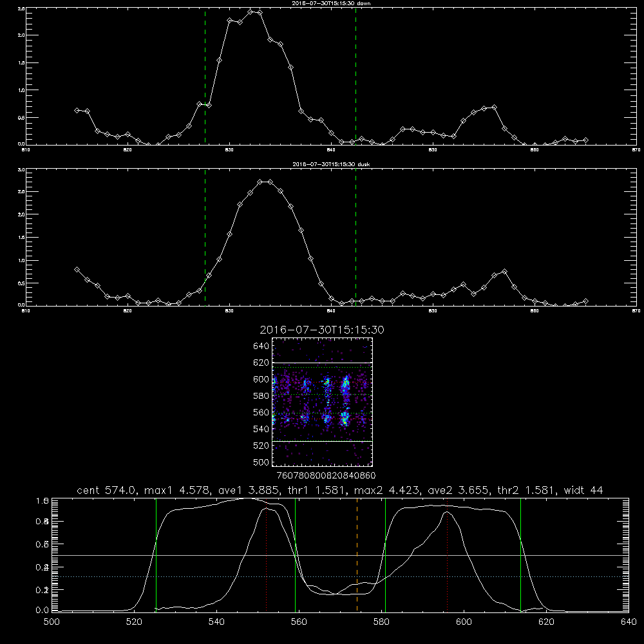Viewport: 644px width, 644px height.
Task: Click x-axis label 540 of bottom profile plot
Action: pos(216,621)
